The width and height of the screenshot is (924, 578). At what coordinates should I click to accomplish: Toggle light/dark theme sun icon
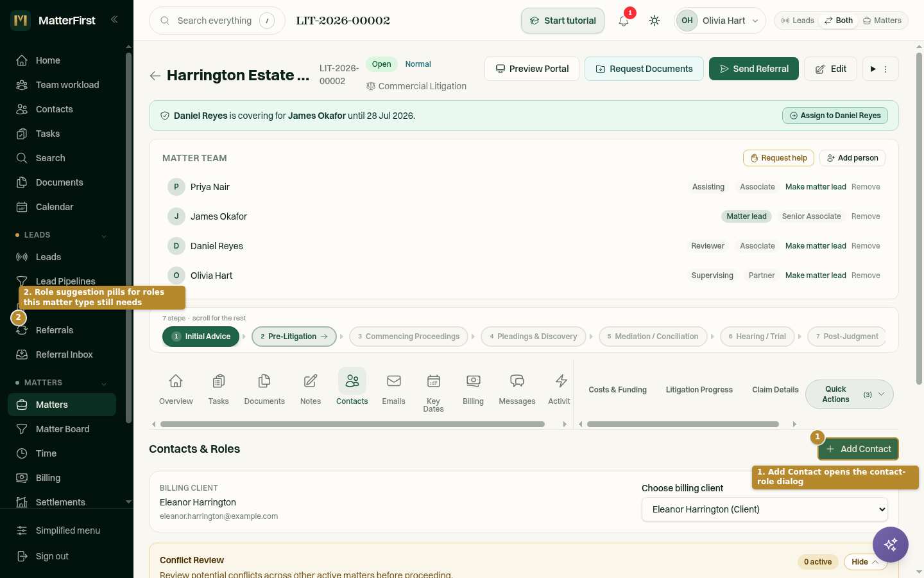click(x=654, y=21)
